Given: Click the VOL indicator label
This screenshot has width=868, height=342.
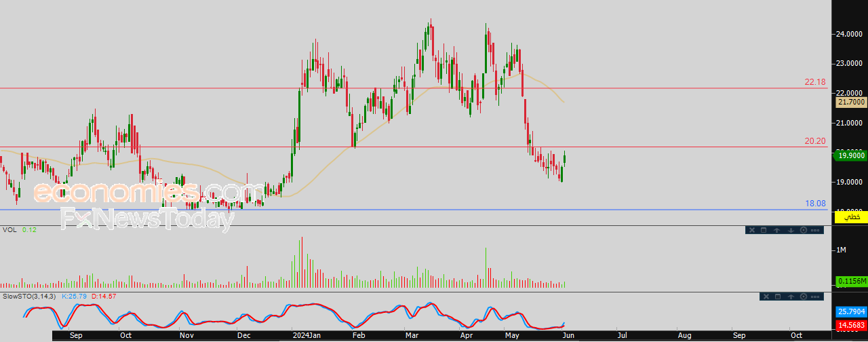Looking at the screenshot, I should (9, 230).
